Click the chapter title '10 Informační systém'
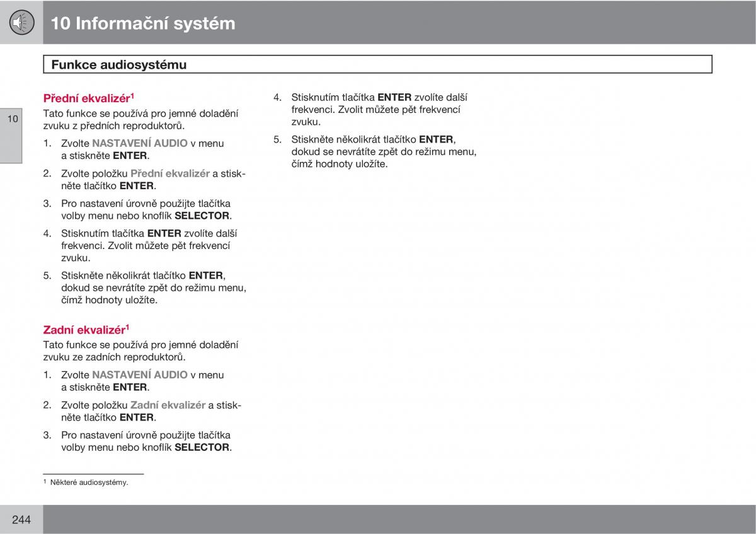Viewport: 756px width, 534px height. (x=142, y=23)
